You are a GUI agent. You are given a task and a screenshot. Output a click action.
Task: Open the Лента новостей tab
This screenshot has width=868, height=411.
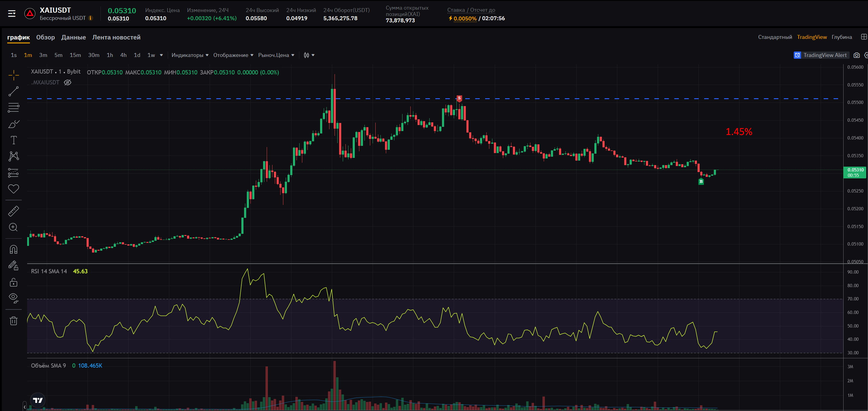(116, 37)
